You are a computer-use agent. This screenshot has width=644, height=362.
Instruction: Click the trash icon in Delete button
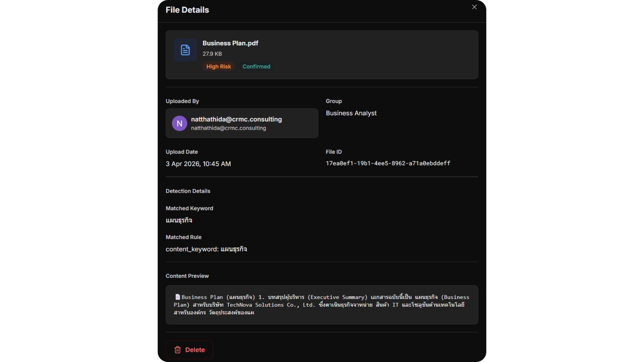[177, 350]
